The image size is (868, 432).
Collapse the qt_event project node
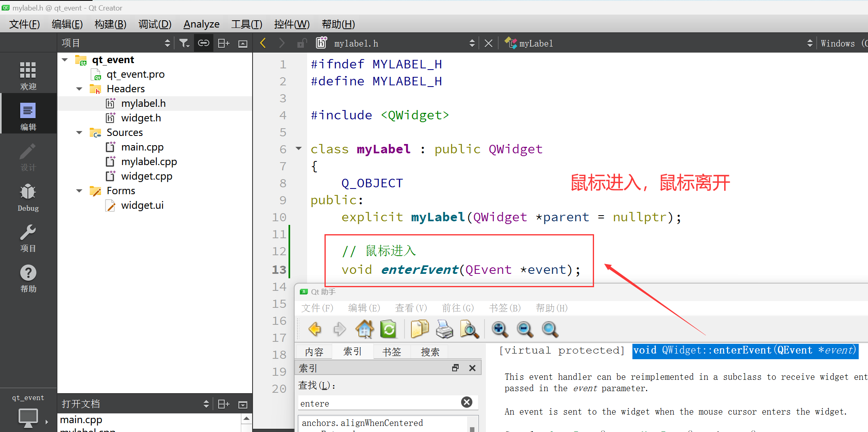tap(65, 60)
